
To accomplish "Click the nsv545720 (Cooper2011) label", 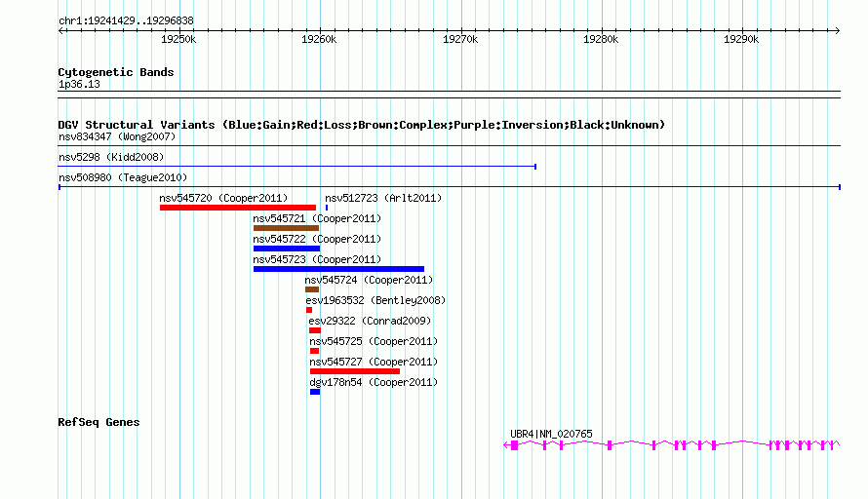I will click(x=223, y=198).
